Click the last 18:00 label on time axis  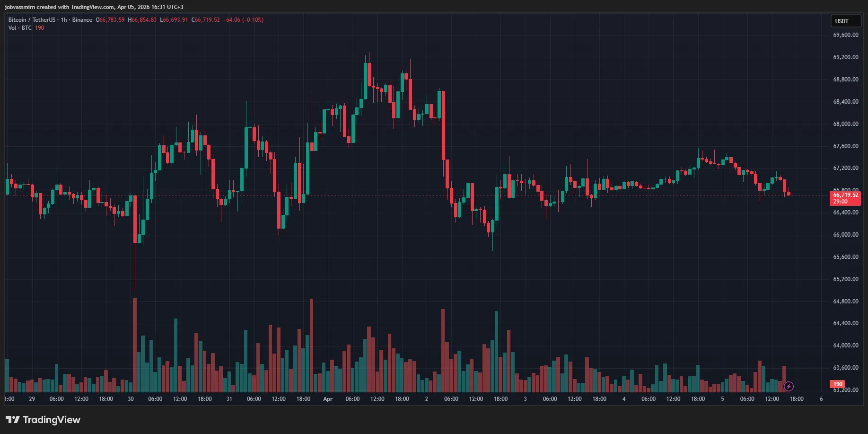[797, 399]
